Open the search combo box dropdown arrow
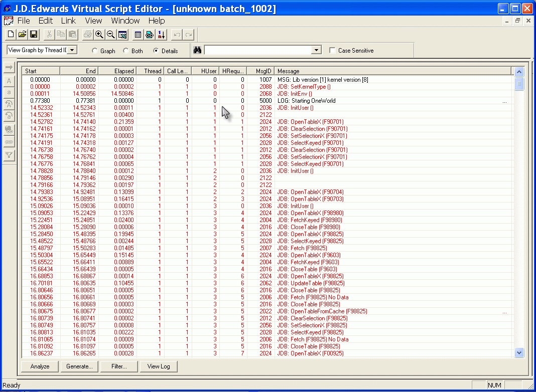Screen dimensions: 536x392 click(x=317, y=50)
